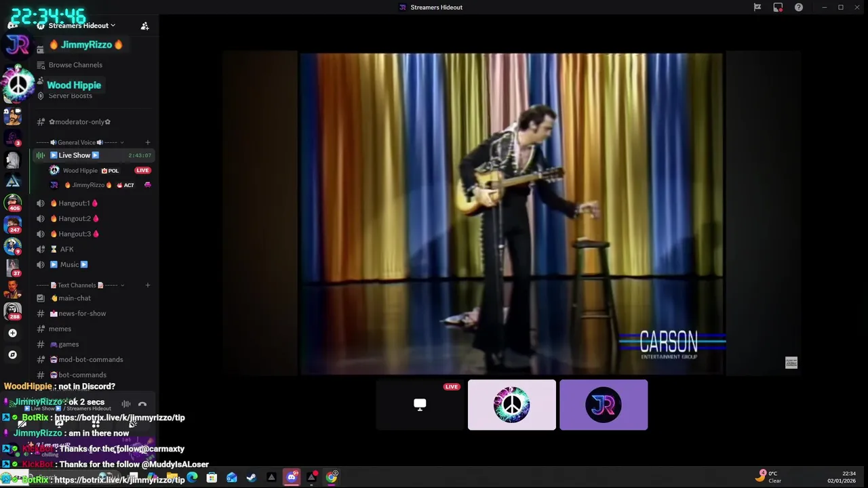Open the server icon with 9 badge

tap(13, 245)
